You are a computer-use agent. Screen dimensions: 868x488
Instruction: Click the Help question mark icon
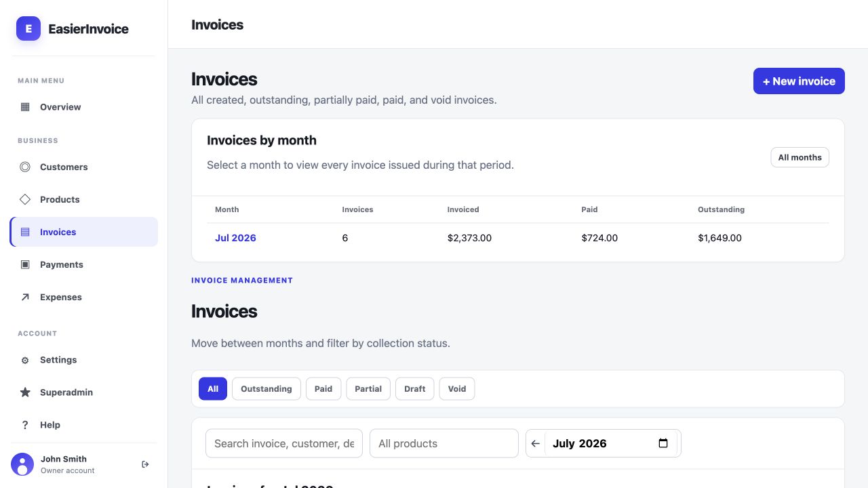point(25,425)
